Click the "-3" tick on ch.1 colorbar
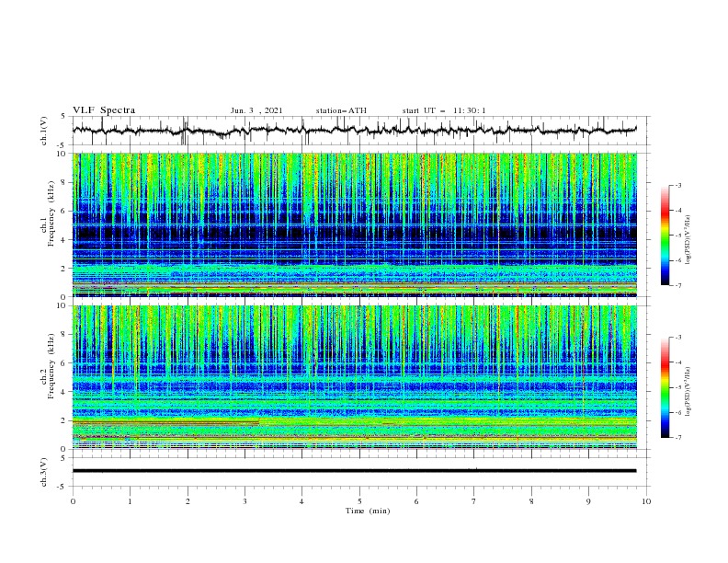This screenshot has width=728, height=563. point(678,185)
